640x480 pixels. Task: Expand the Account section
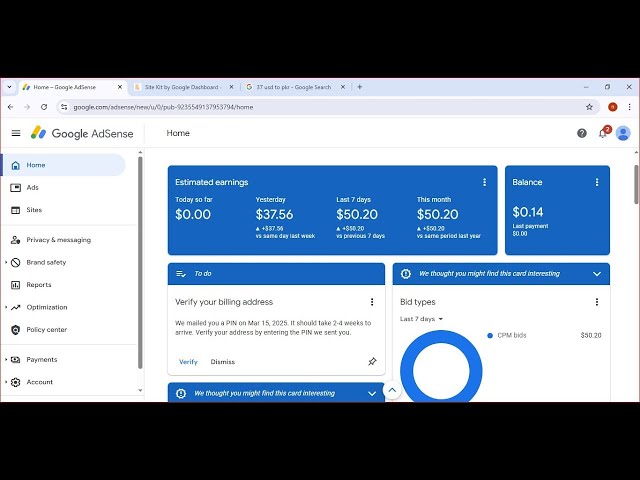[x=6, y=382]
